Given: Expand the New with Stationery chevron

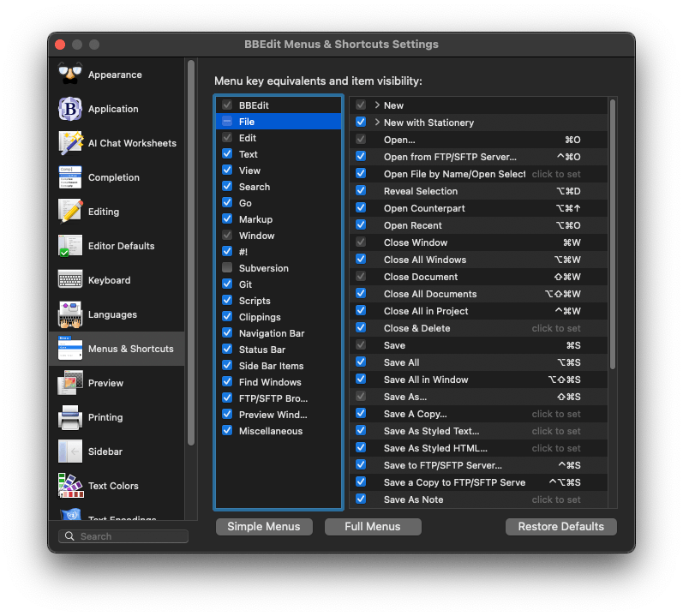Looking at the screenshot, I should coord(377,123).
